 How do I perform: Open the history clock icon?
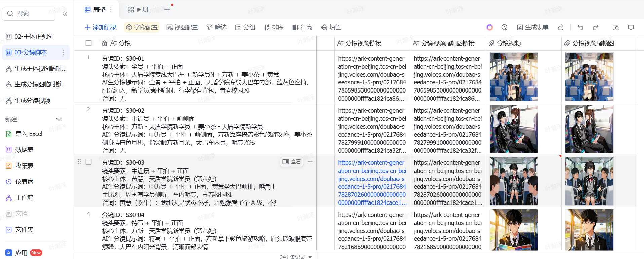(504, 27)
